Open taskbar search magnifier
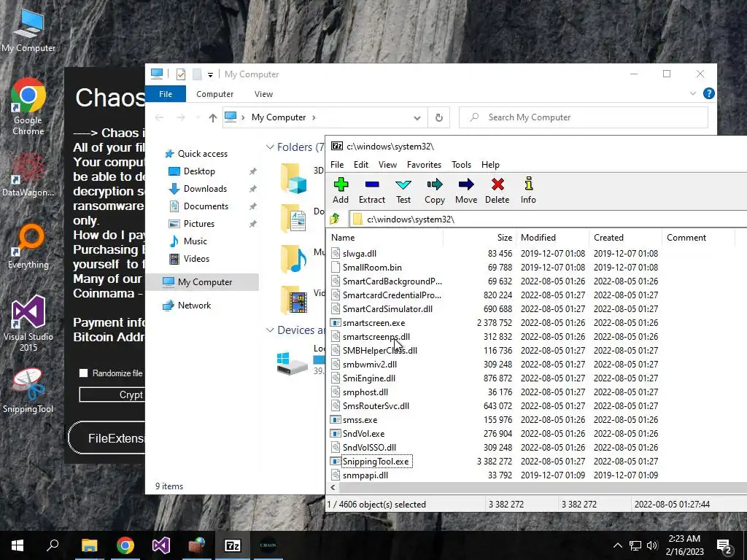 point(53,545)
